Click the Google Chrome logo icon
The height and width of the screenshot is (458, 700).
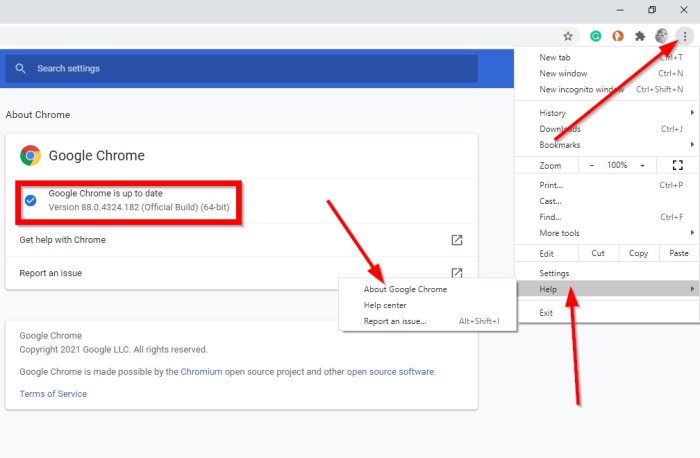[x=30, y=155]
